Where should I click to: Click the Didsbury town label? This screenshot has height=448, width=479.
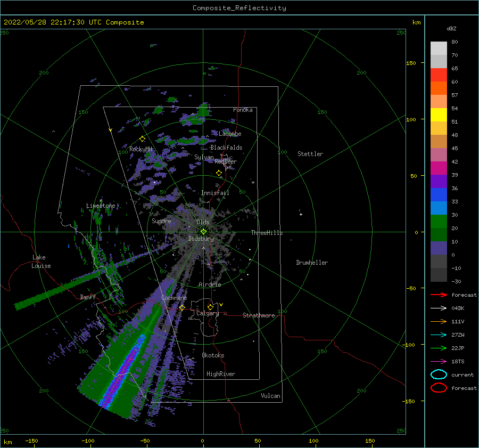[x=201, y=239]
